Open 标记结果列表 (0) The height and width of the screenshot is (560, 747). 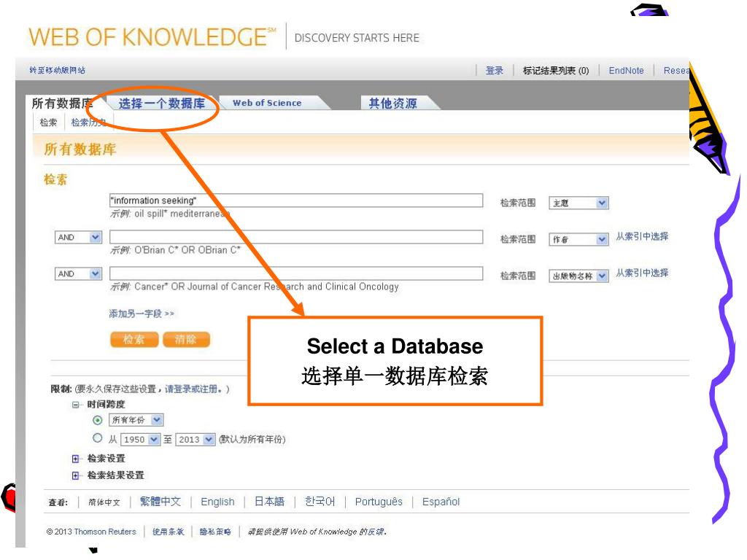[556, 71]
